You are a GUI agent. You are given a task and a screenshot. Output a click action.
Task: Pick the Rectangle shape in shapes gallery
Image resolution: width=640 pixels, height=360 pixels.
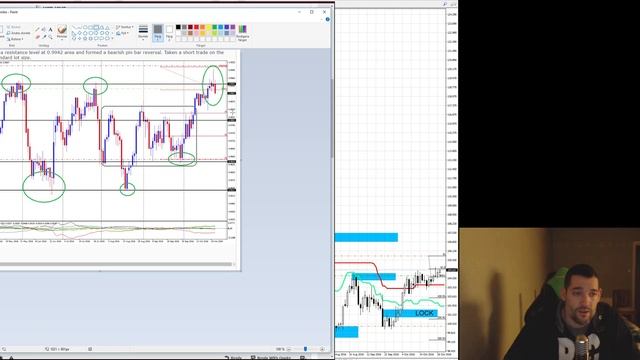point(90,27)
